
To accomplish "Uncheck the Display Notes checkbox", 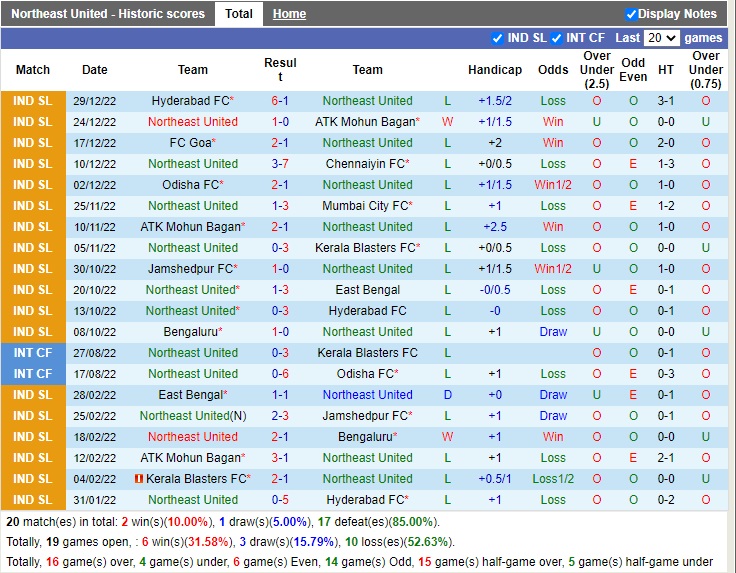I will (x=631, y=14).
